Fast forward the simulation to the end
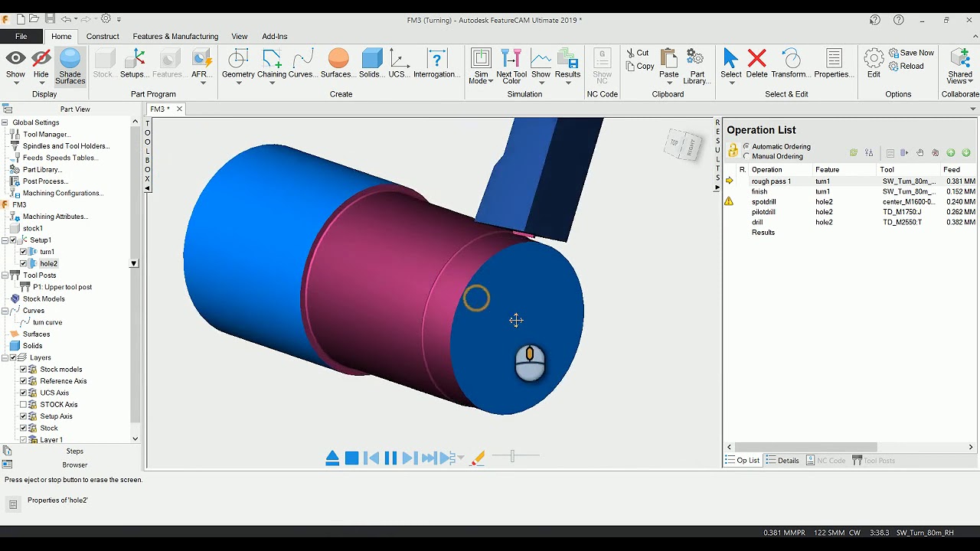The image size is (980, 551). tap(429, 458)
